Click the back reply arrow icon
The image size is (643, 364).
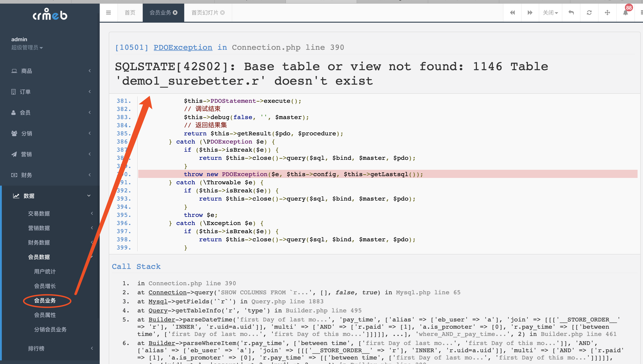point(571,12)
